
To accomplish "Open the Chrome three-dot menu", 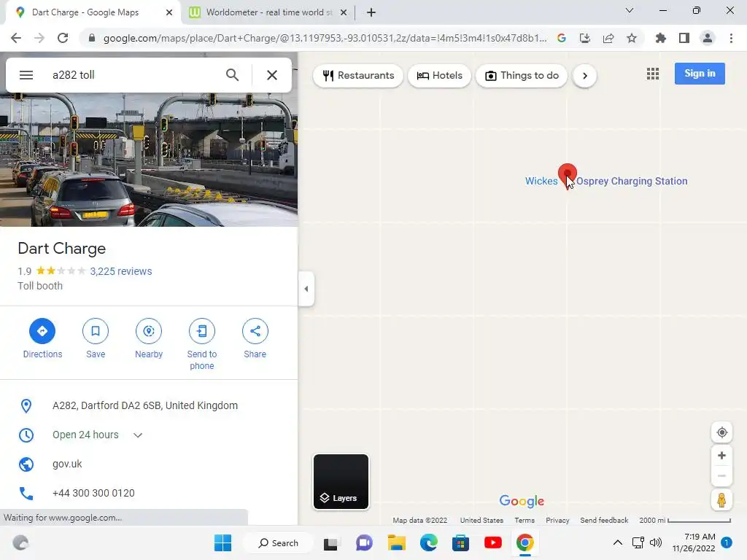I will pos(731,38).
